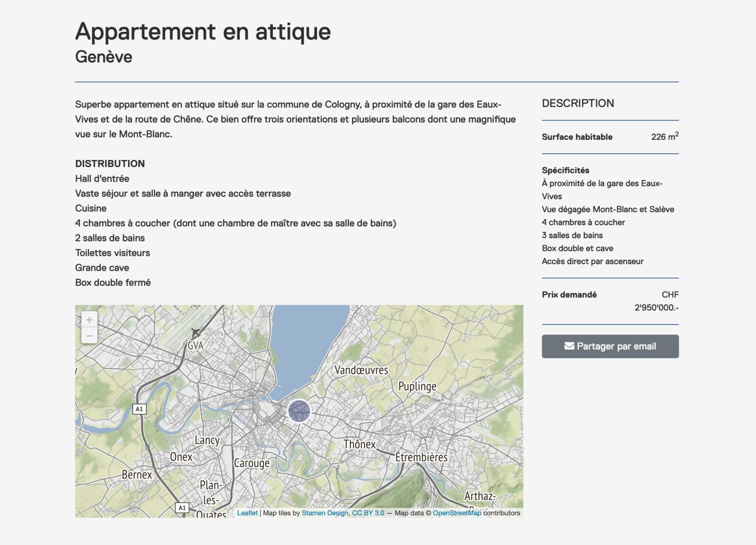This screenshot has height=545, width=756.
Task: Click the Appartement en attique title
Action: (202, 31)
